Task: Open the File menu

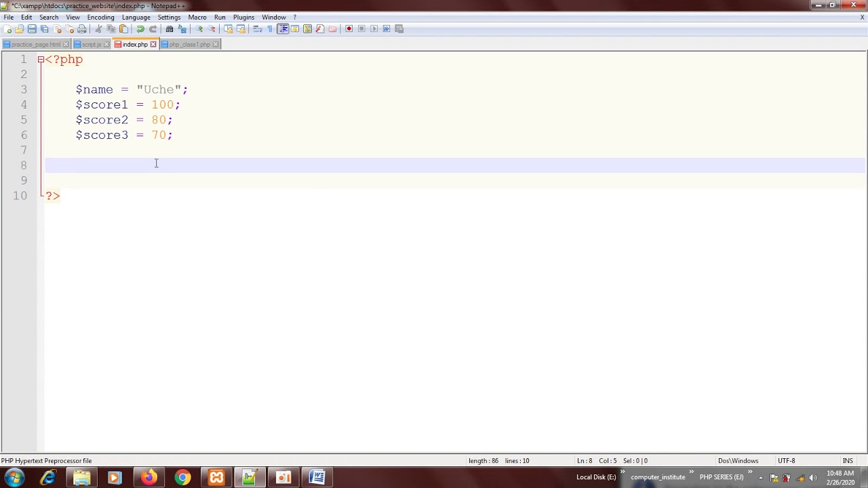Action: pyautogui.click(x=9, y=17)
